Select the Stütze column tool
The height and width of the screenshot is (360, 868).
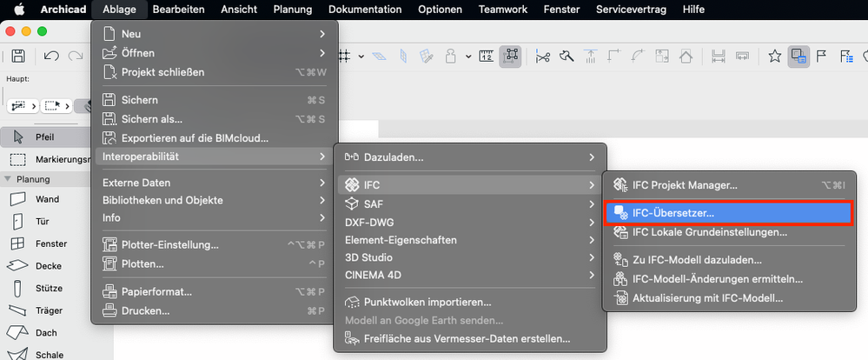point(48,288)
